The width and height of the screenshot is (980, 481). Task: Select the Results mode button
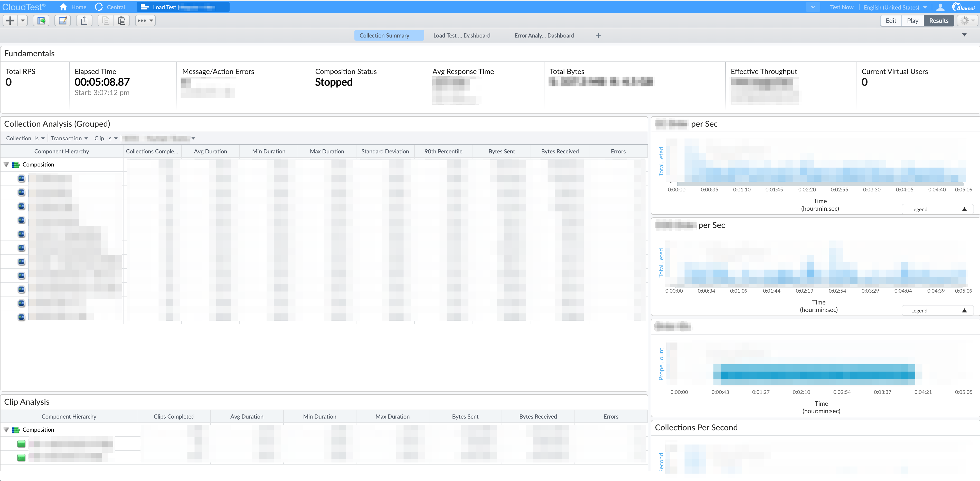pyautogui.click(x=939, y=21)
